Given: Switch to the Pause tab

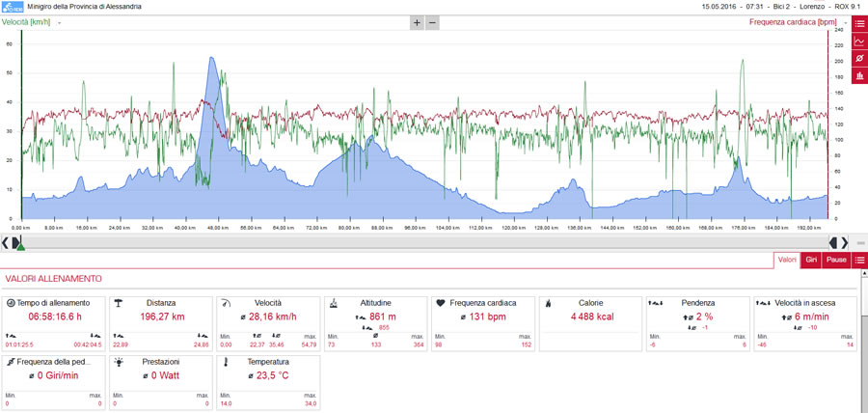Looking at the screenshot, I should 836,261.
